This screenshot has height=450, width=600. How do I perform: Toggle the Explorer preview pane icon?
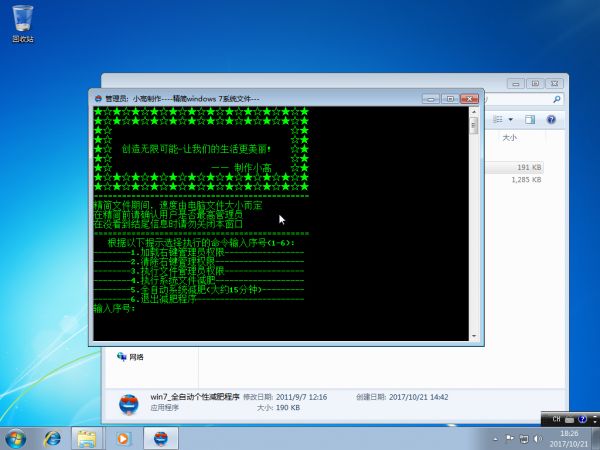(x=530, y=120)
